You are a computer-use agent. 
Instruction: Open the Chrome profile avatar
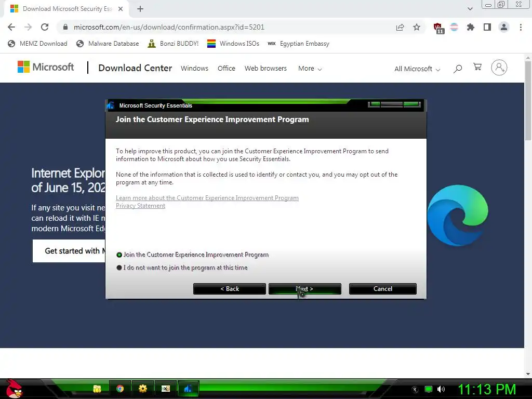click(x=504, y=27)
